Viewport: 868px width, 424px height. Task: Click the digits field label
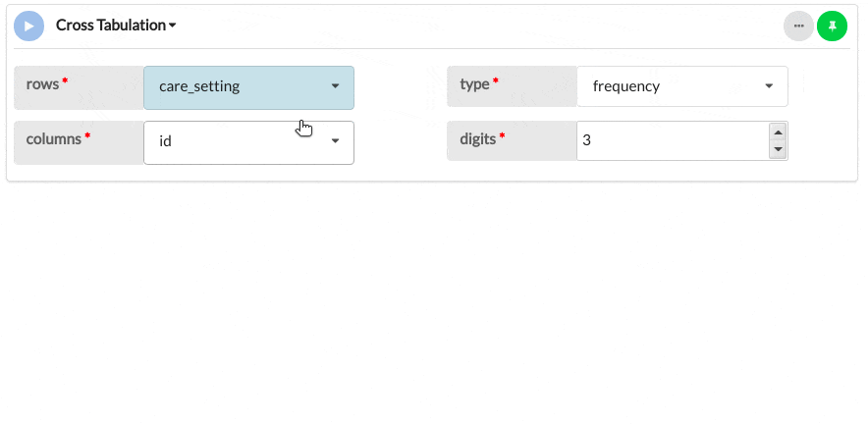478,139
